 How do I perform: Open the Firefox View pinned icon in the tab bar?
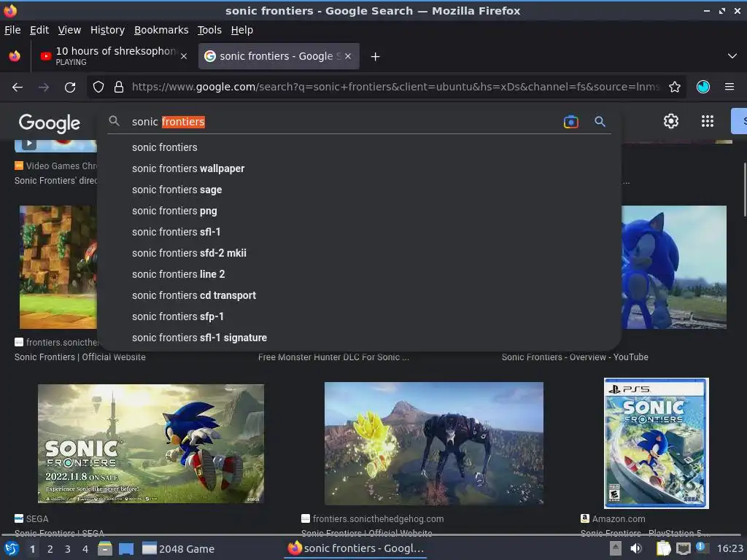pyautogui.click(x=15, y=56)
